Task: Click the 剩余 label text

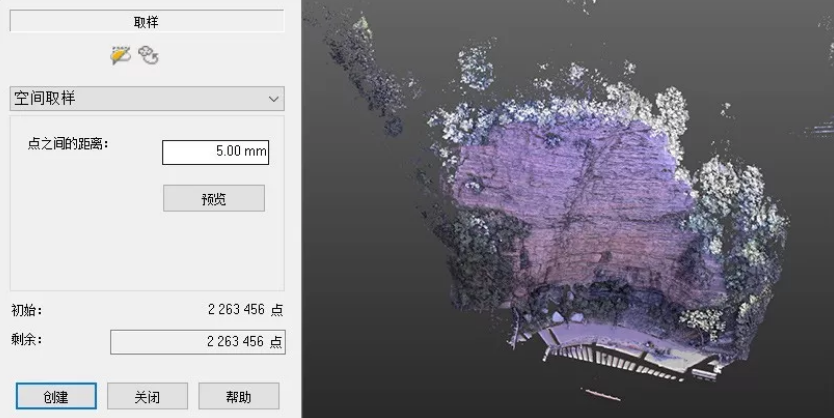Action: [x=27, y=340]
